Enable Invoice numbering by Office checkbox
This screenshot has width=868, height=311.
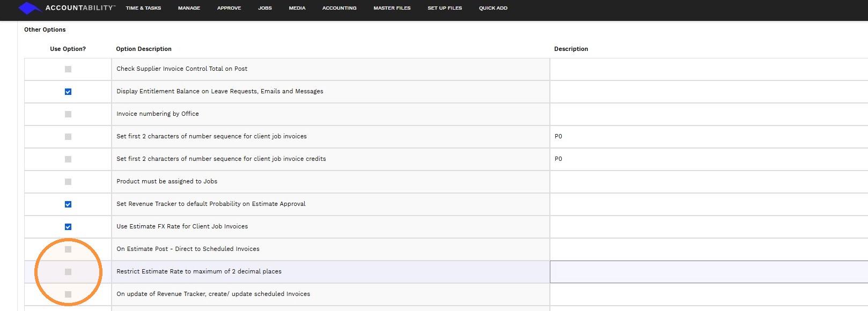pos(68,114)
